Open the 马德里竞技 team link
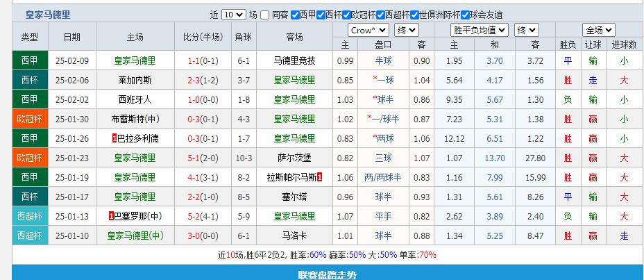 (294, 61)
